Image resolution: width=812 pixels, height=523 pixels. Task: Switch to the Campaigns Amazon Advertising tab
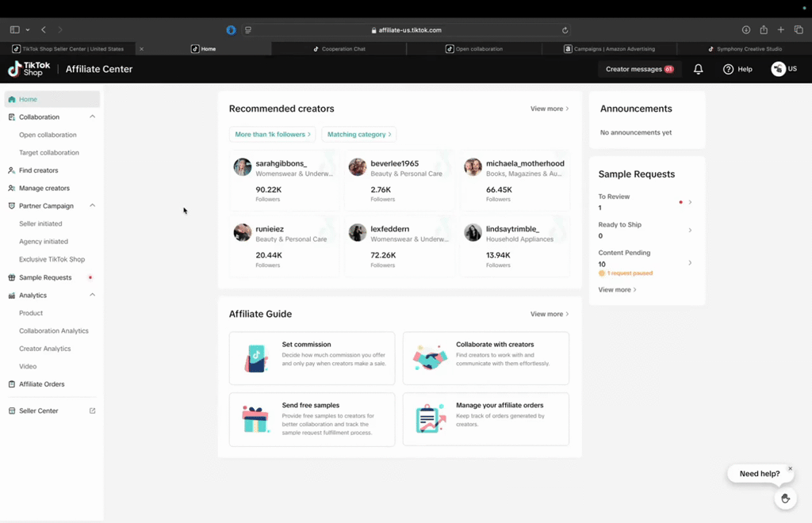click(x=610, y=49)
